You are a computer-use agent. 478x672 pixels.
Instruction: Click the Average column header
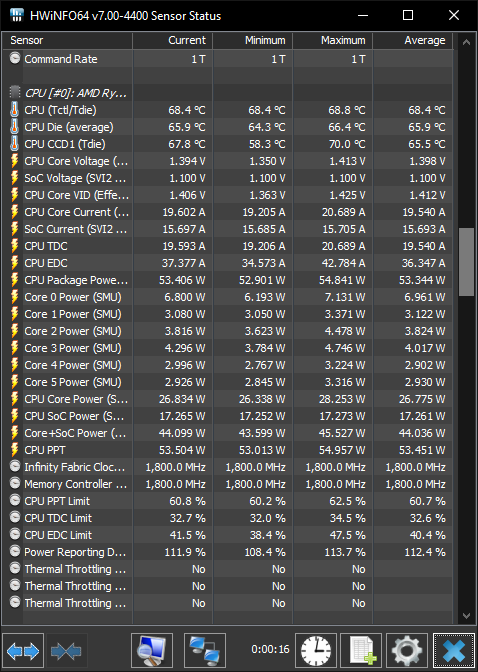[412, 40]
